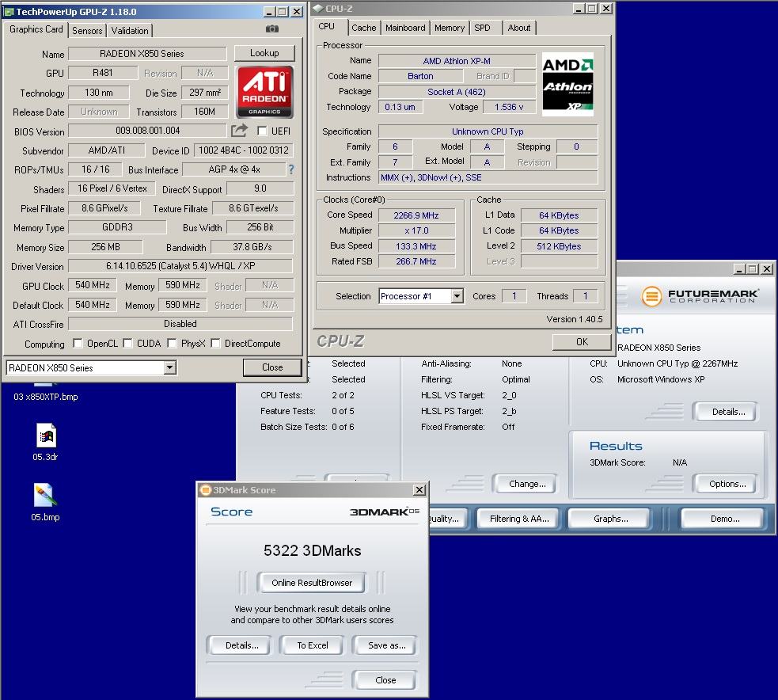Screen dimensions: 778x700
Task: Toggle the PhysX checkbox
Action: pos(172,343)
